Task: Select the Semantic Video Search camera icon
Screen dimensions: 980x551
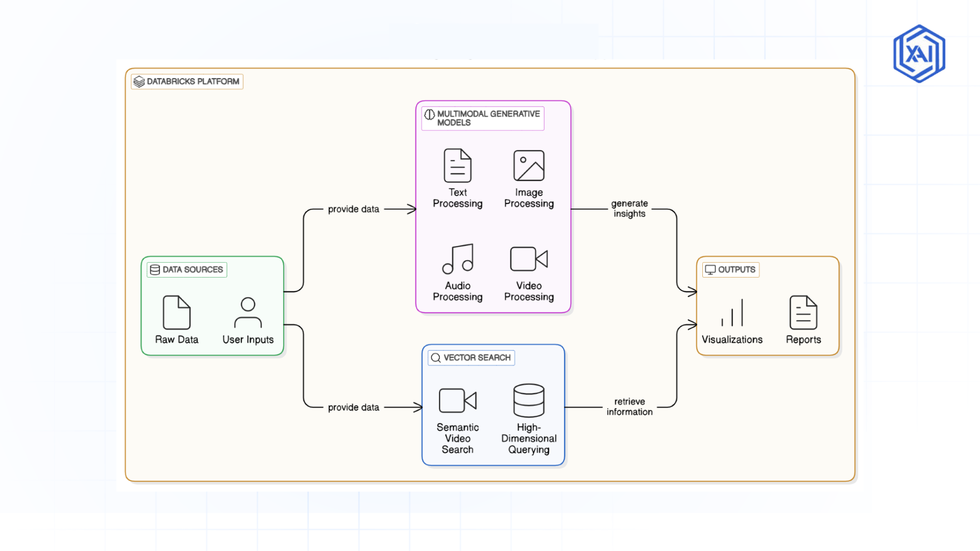Action: coord(457,400)
